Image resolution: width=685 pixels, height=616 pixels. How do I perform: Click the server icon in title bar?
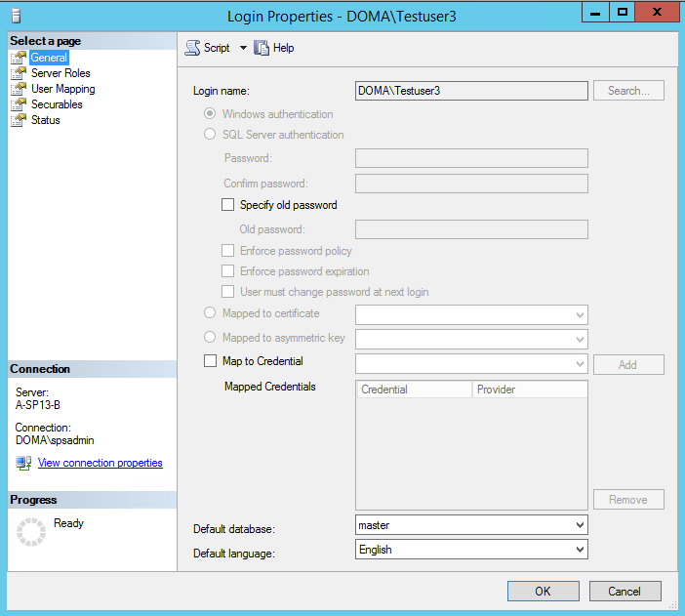tap(17, 17)
